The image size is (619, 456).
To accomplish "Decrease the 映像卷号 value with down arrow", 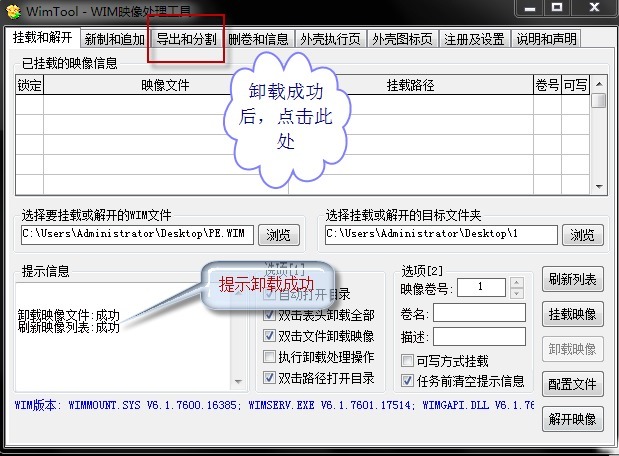I will (x=516, y=293).
